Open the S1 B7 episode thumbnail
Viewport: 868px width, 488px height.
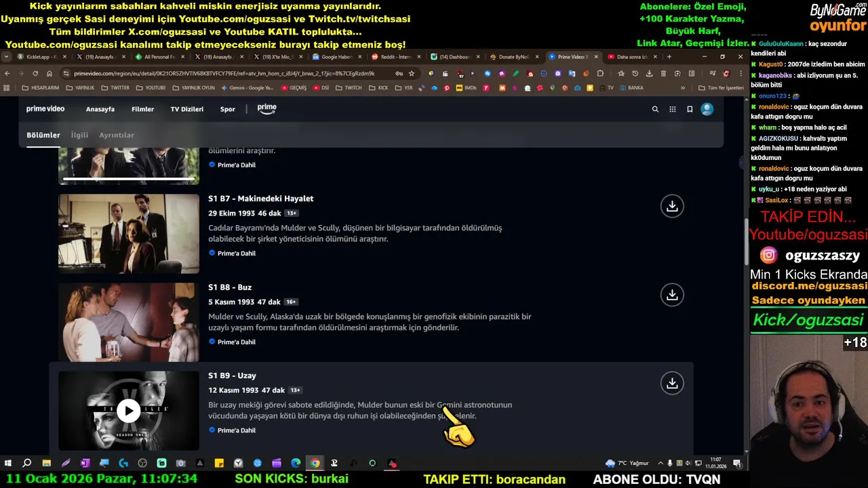pos(129,234)
